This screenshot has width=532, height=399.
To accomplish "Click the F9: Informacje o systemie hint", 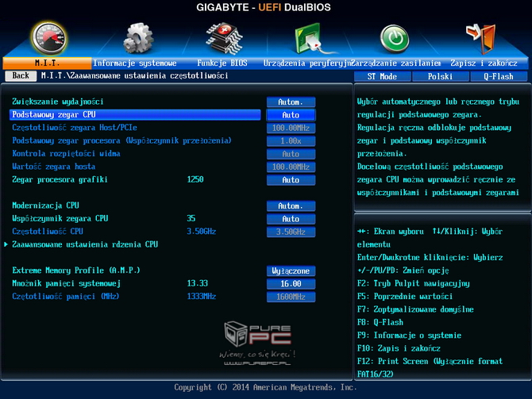I will tap(409, 336).
